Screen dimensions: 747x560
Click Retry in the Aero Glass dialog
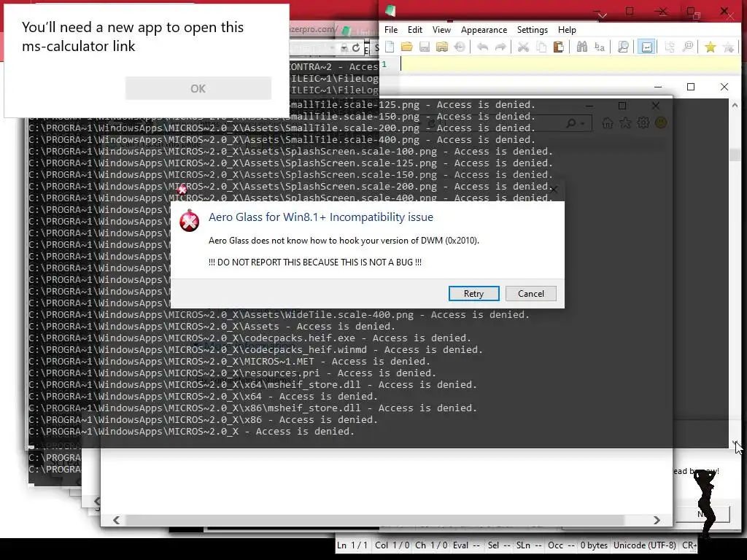click(474, 294)
